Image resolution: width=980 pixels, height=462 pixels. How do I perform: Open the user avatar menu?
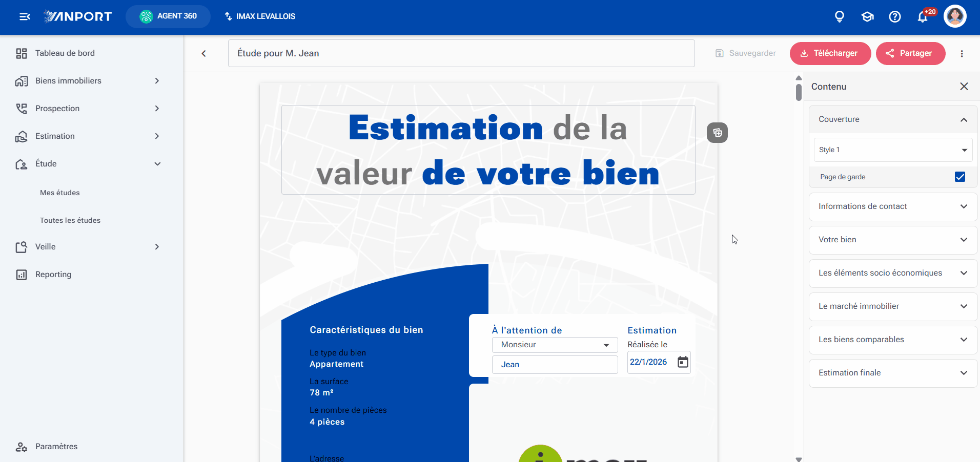(x=955, y=16)
